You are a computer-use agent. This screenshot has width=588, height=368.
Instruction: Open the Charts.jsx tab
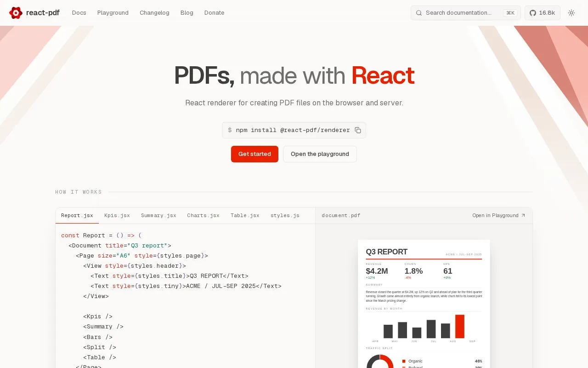[203, 215]
